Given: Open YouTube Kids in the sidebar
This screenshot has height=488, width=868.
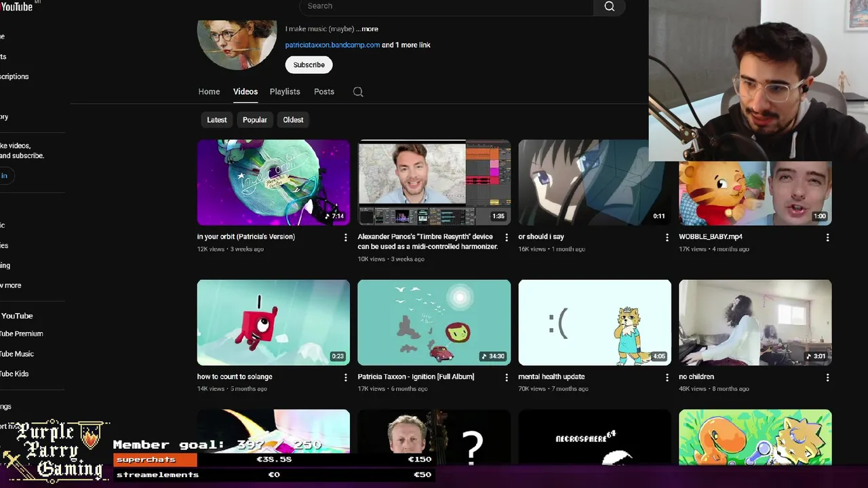Looking at the screenshot, I should (x=14, y=373).
